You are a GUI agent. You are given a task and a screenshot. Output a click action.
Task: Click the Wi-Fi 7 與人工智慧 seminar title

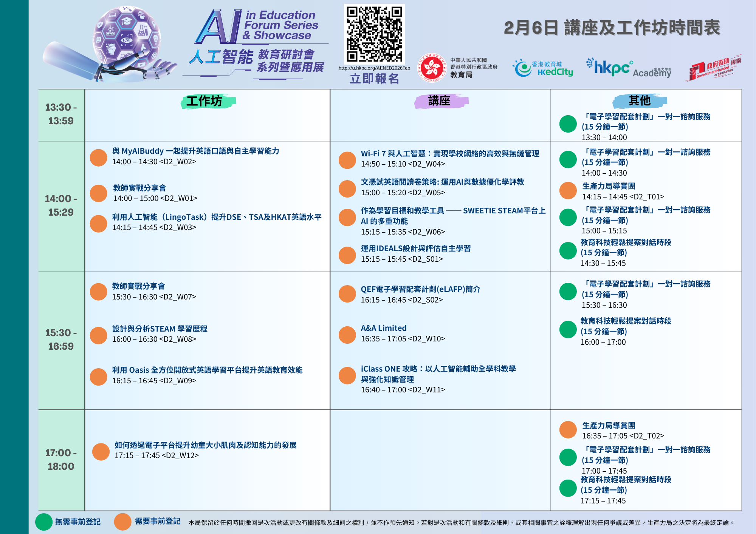coord(450,154)
